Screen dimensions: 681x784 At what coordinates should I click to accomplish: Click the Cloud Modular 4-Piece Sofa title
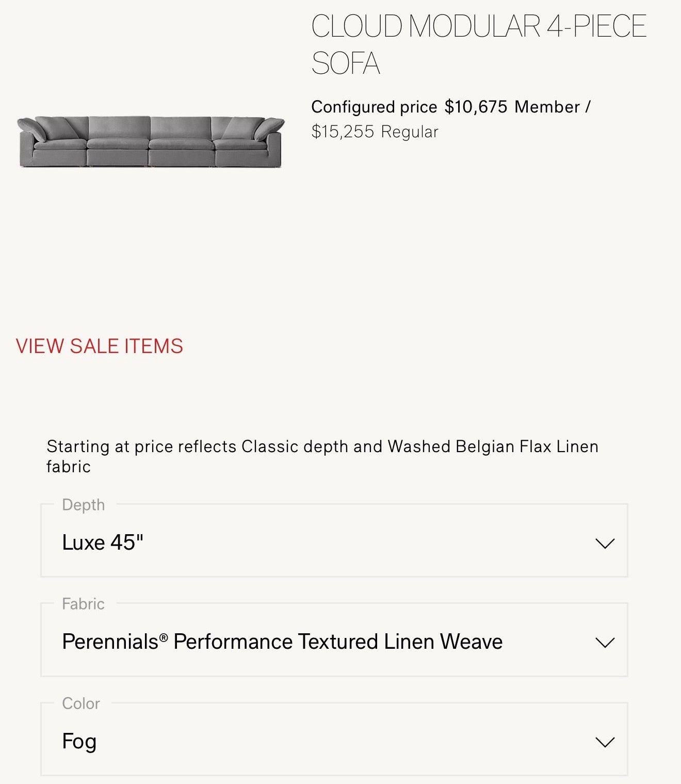(478, 45)
